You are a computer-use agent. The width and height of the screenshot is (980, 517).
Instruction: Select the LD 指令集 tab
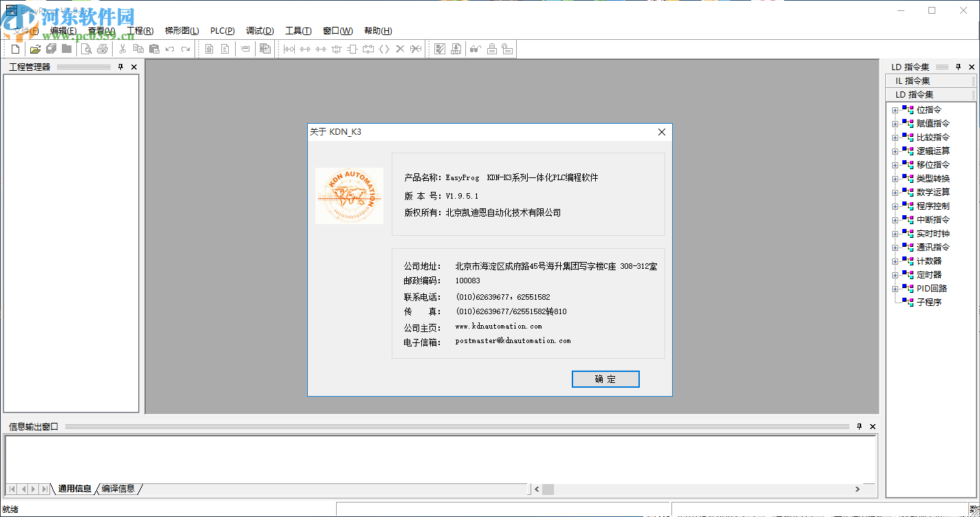point(931,95)
